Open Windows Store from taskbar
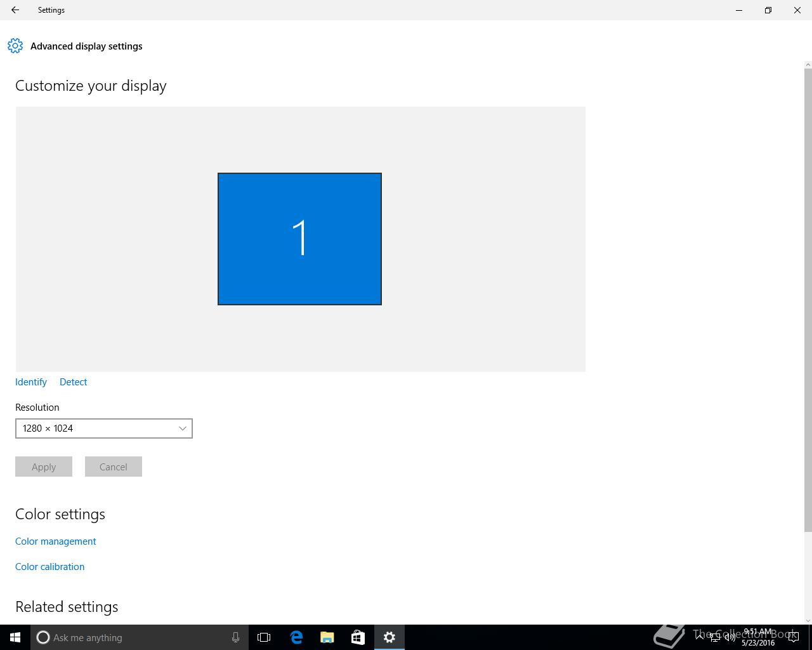 [x=358, y=637]
